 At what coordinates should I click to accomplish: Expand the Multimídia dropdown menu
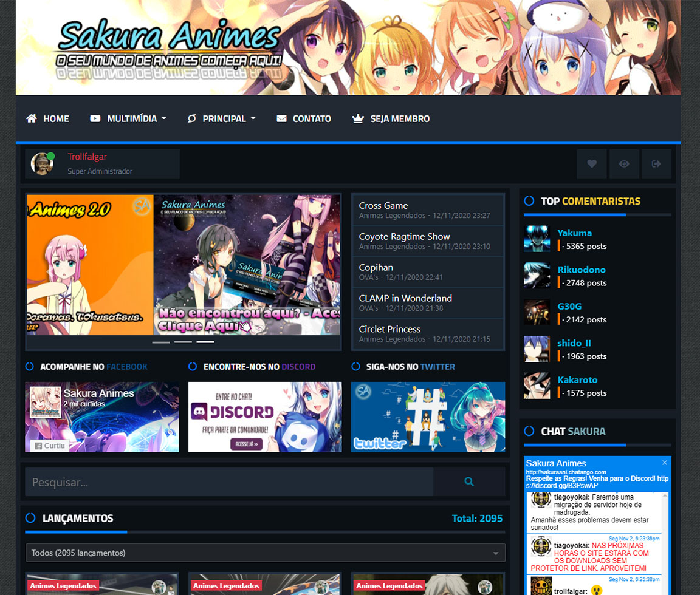128,118
